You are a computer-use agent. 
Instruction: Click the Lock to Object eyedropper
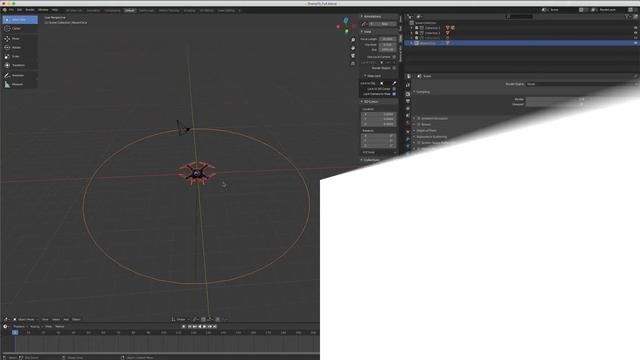pos(394,83)
